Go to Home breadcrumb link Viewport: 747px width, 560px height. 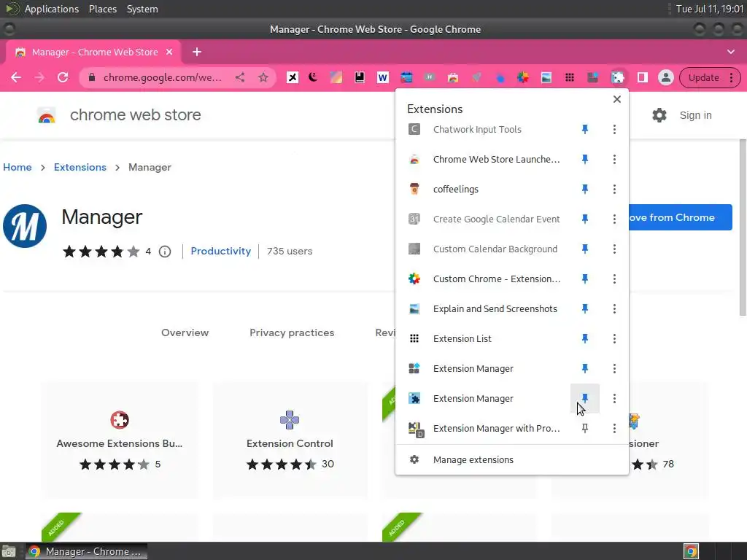coord(18,167)
